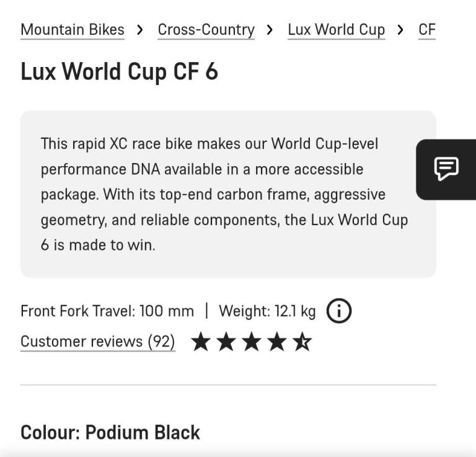This screenshot has height=457, width=476.
Task: Click the first rating star
Action: click(x=201, y=342)
